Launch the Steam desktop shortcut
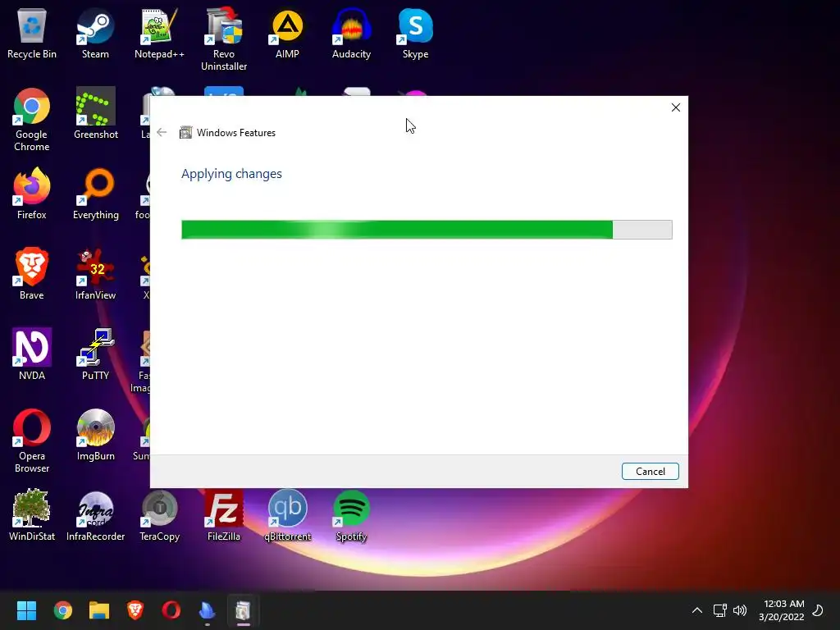The width and height of the screenshot is (840, 630). 95,33
